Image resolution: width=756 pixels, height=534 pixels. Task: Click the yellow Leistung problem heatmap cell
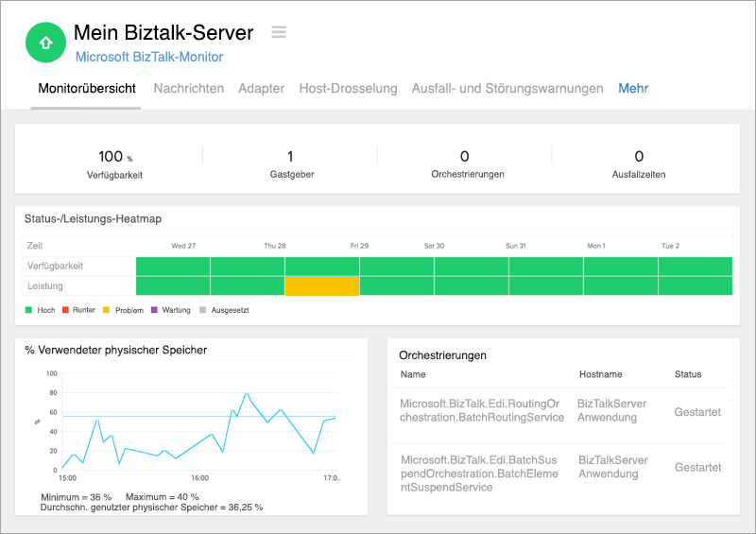pyautogui.click(x=322, y=285)
